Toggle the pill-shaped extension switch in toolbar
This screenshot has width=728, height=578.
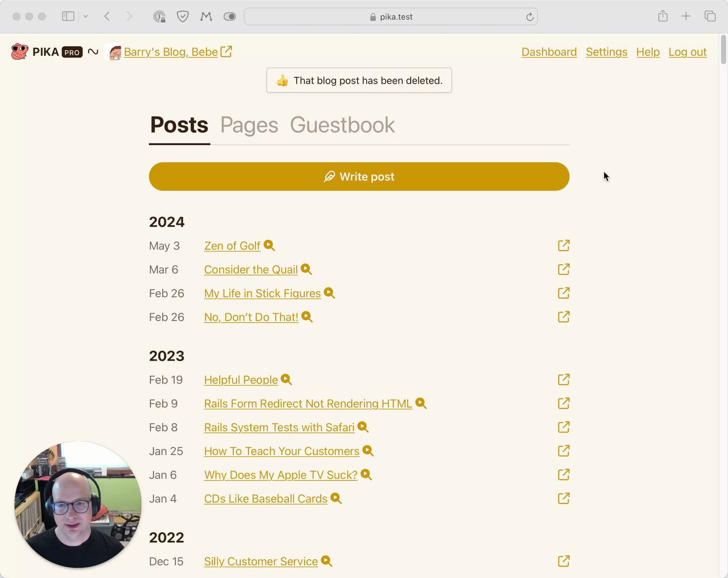coord(230,16)
